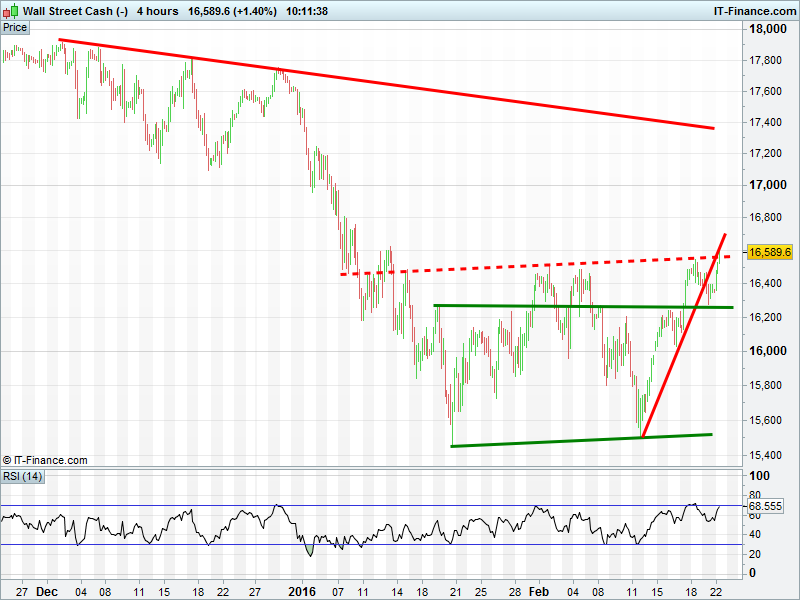Click the 17,000 price axis label

pyautogui.click(x=768, y=185)
